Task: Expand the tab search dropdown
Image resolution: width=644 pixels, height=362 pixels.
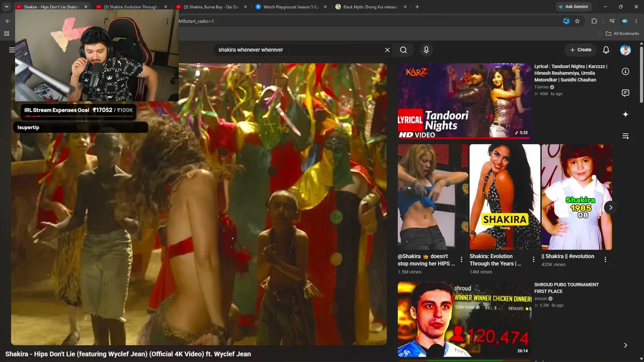Action: 7,7
